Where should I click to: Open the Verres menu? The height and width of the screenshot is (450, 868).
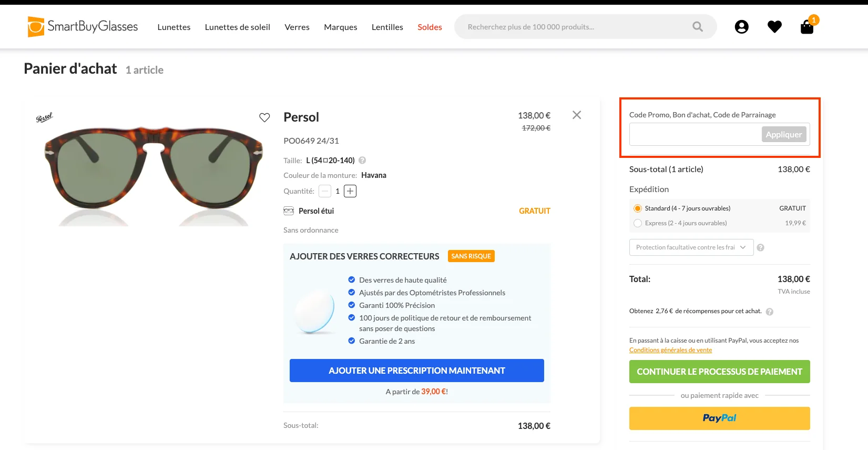click(x=297, y=27)
